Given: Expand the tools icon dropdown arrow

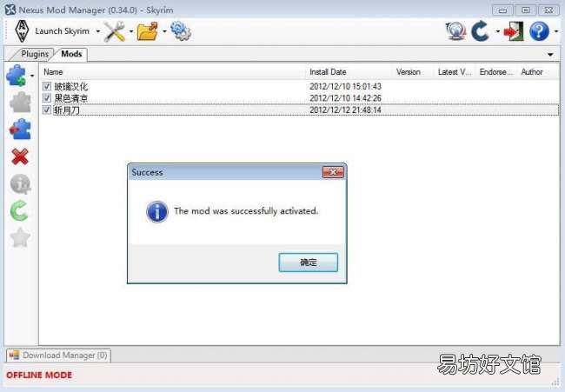Looking at the screenshot, I should pyautogui.click(x=130, y=31).
